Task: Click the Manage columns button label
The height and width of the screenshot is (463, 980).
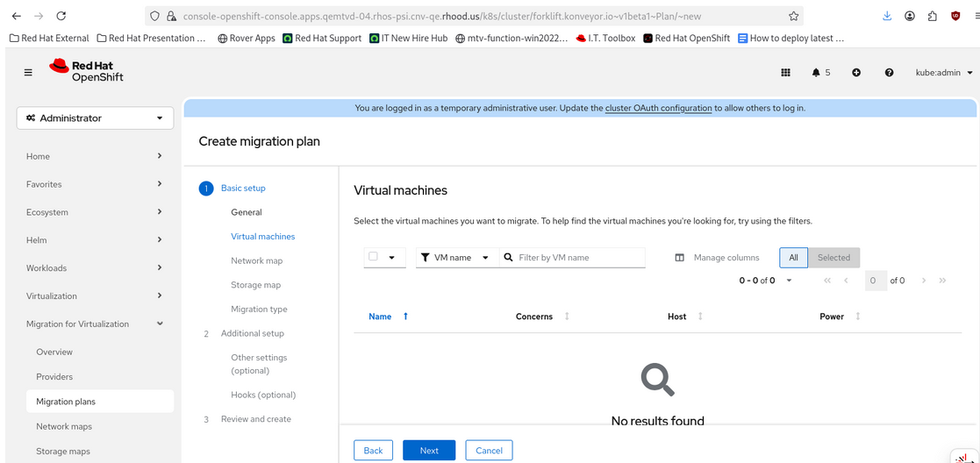Action: click(x=726, y=258)
